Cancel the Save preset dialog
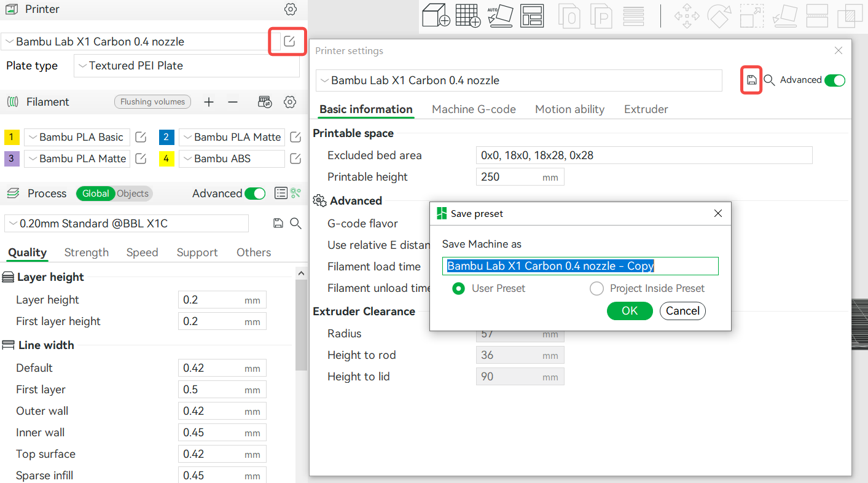The image size is (868, 483). (x=682, y=311)
